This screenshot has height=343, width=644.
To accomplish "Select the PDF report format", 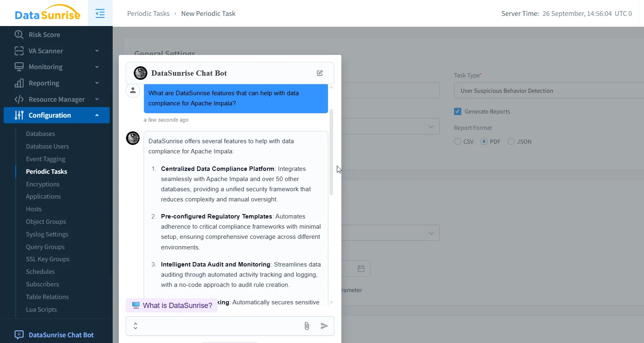I will click(x=484, y=142).
